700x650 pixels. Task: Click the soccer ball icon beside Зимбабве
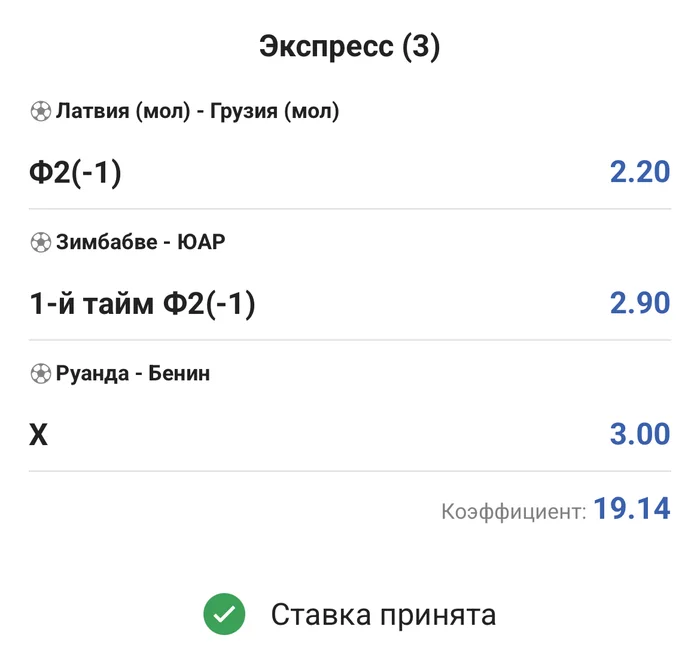click(x=41, y=242)
